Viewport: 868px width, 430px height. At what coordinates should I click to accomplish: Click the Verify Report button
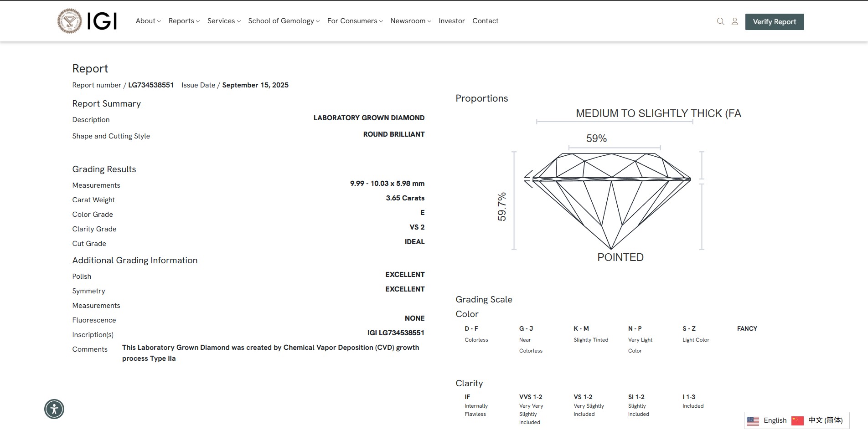[774, 22]
